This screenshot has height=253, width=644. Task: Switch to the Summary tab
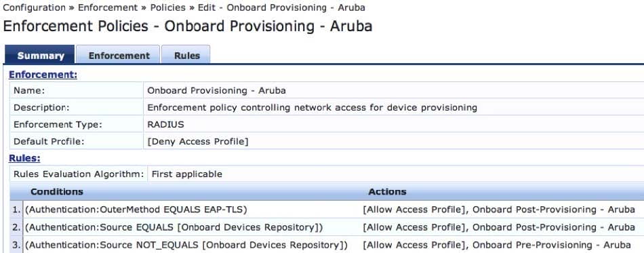tap(40, 55)
